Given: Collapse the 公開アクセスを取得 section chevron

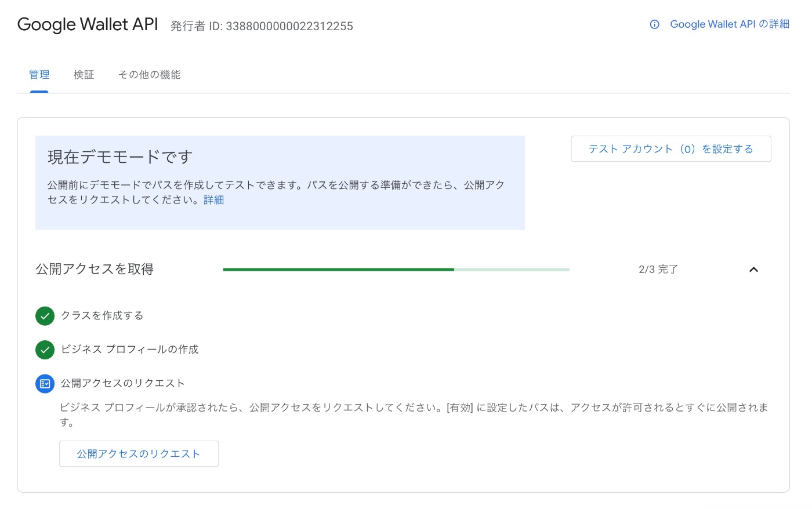Looking at the screenshot, I should click(753, 270).
